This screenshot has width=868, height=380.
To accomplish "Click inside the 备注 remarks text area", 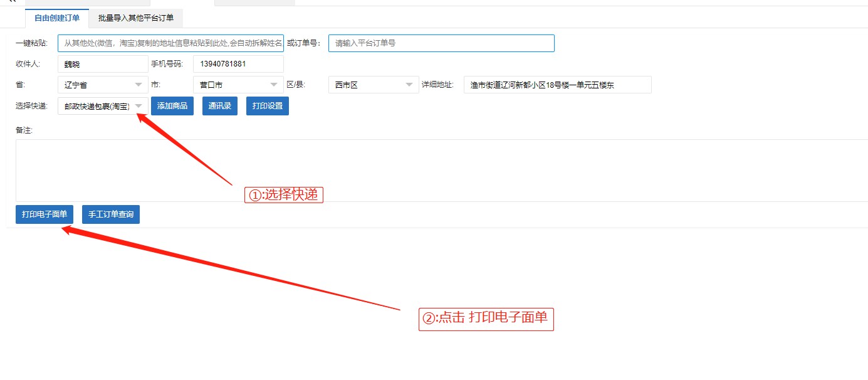I will point(439,170).
